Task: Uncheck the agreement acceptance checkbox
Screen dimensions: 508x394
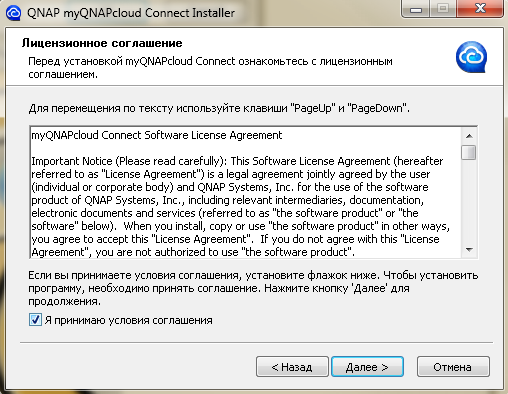Action: point(35,320)
